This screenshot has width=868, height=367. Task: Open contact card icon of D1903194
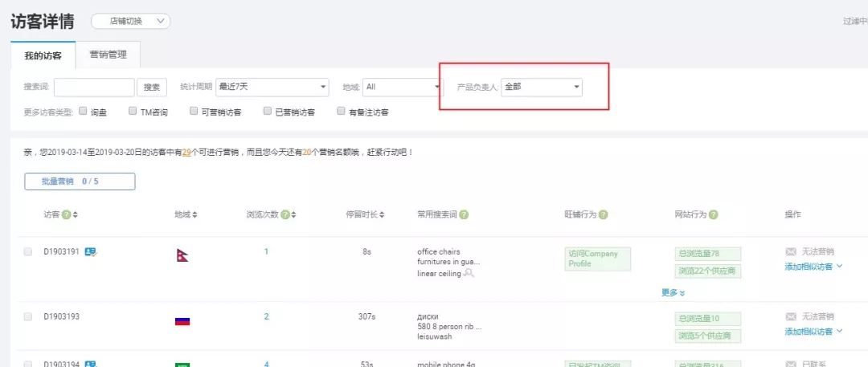(x=90, y=364)
